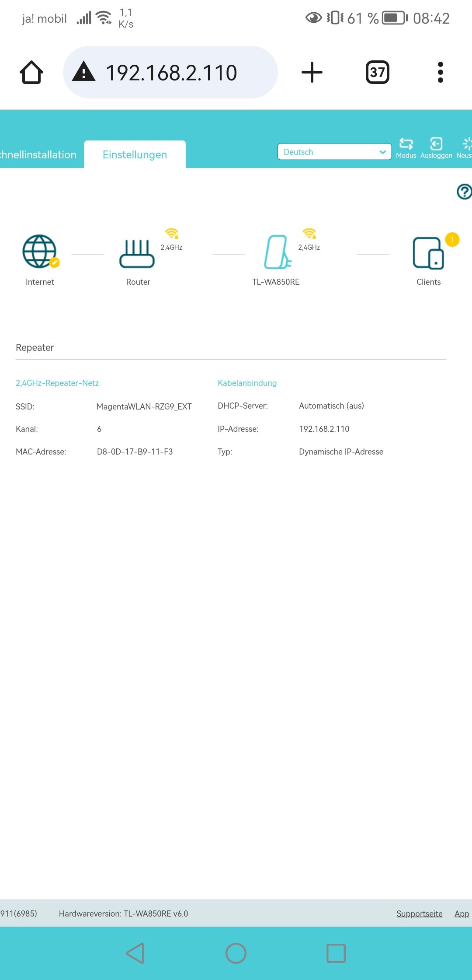Click the 2,4GHz-Repeater-Netz heading link
This screenshot has width=472, height=980.
click(x=57, y=383)
